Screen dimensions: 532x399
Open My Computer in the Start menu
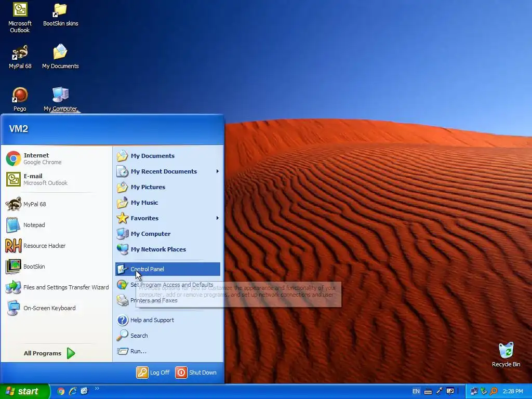point(168,234)
